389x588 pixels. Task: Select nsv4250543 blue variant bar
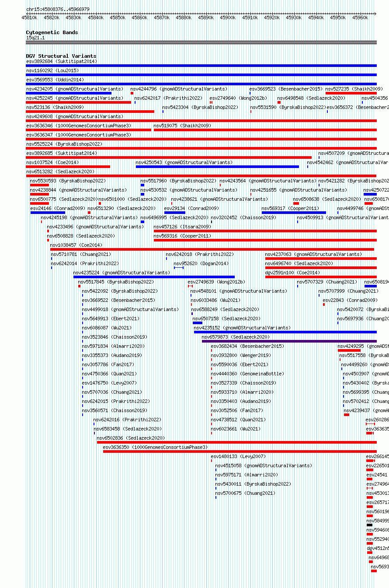tap(218, 167)
